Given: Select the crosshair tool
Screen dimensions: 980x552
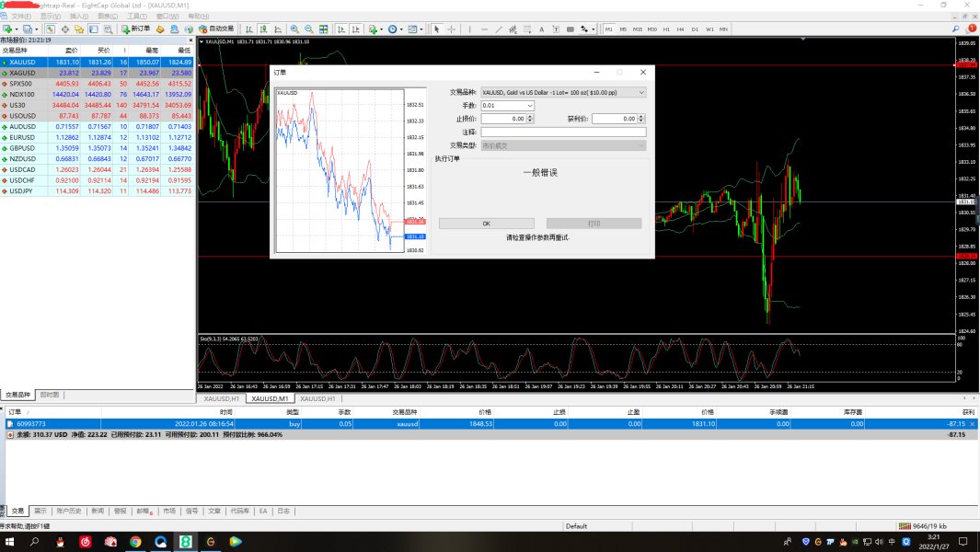Looking at the screenshot, I should tap(451, 29).
